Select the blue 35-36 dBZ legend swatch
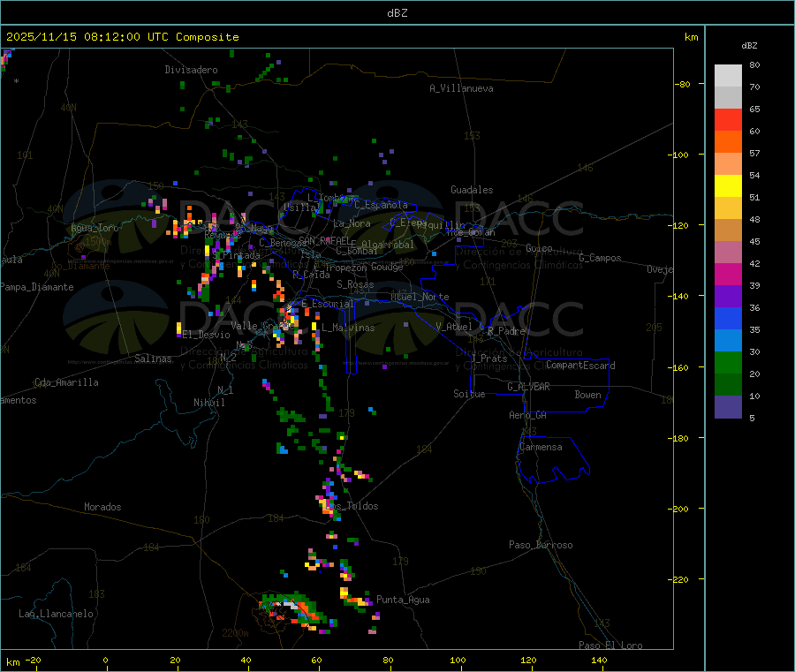 point(728,318)
